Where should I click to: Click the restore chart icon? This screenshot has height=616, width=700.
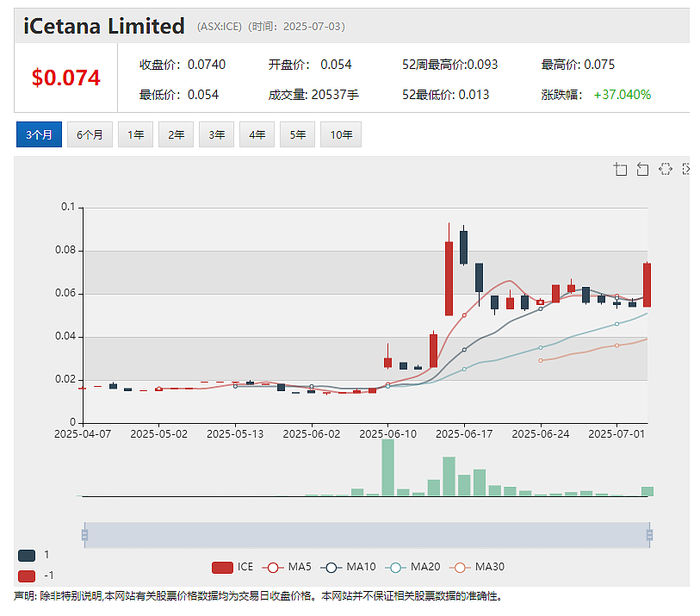click(666, 169)
